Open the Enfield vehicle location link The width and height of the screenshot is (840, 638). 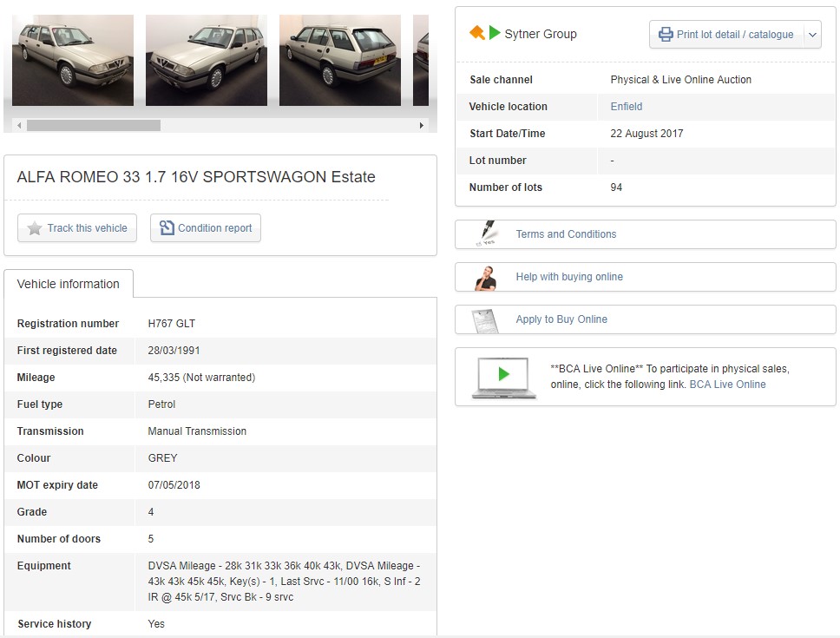(627, 107)
